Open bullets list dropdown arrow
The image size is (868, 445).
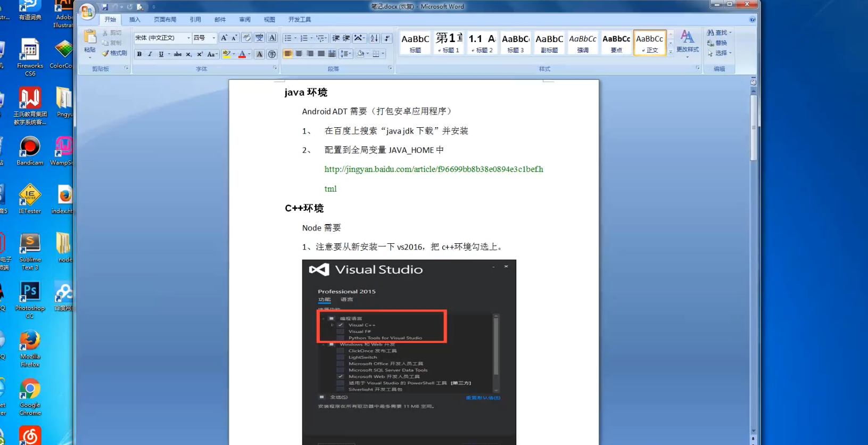click(295, 38)
